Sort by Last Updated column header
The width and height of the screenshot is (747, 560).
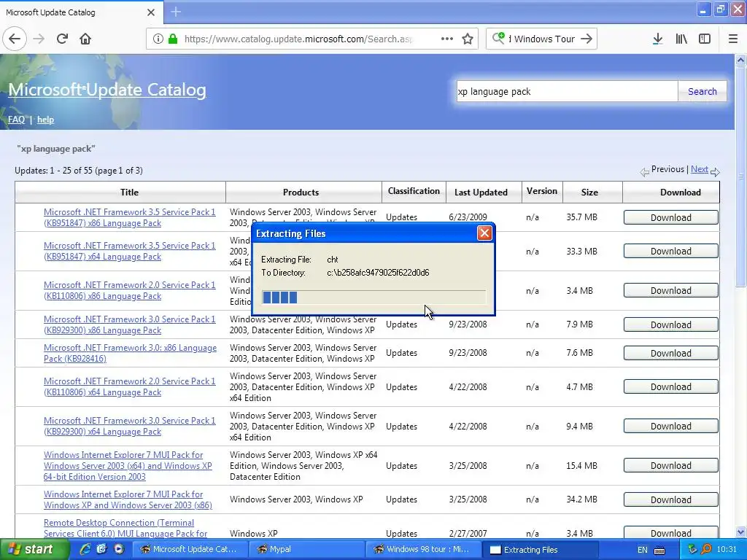pos(481,192)
